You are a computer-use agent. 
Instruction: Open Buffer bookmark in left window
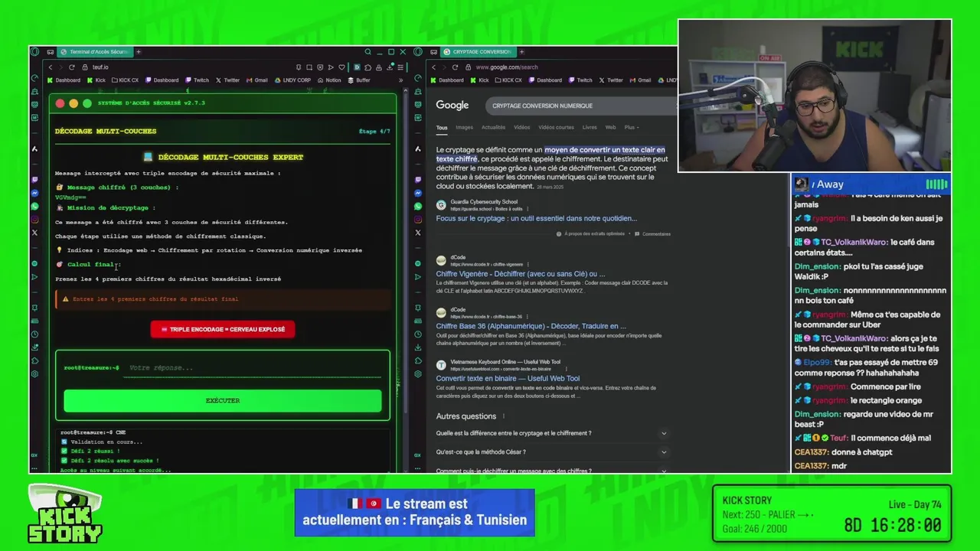pyautogui.click(x=359, y=80)
